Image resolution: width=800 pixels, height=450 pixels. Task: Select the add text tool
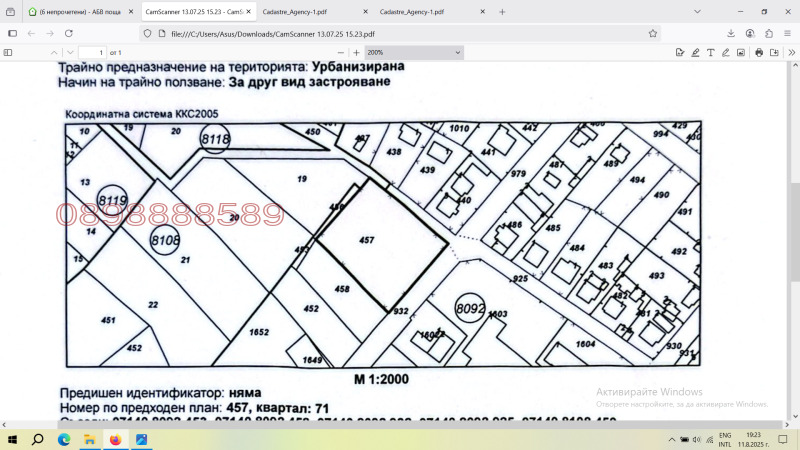click(x=710, y=53)
